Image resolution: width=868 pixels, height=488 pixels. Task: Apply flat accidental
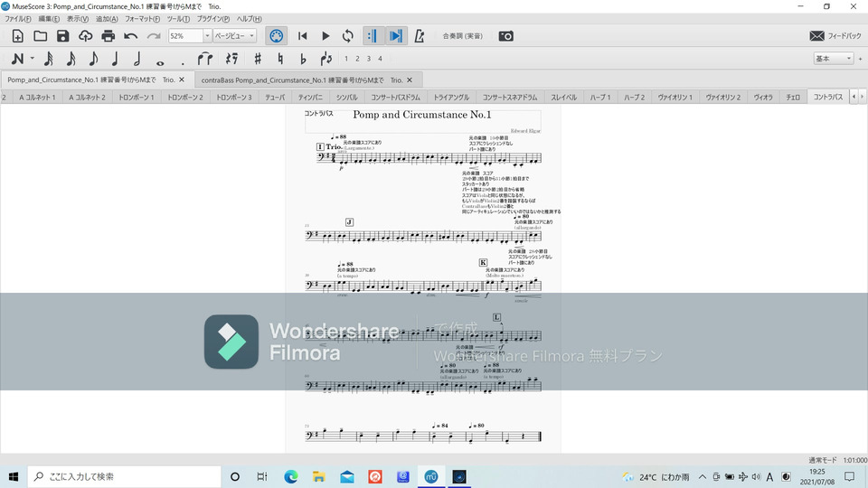click(303, 59)
